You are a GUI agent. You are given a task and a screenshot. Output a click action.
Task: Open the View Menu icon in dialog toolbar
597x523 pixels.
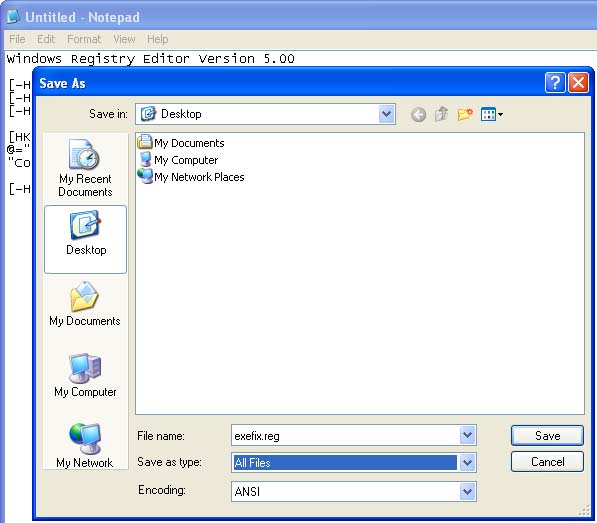click(492, 114)
